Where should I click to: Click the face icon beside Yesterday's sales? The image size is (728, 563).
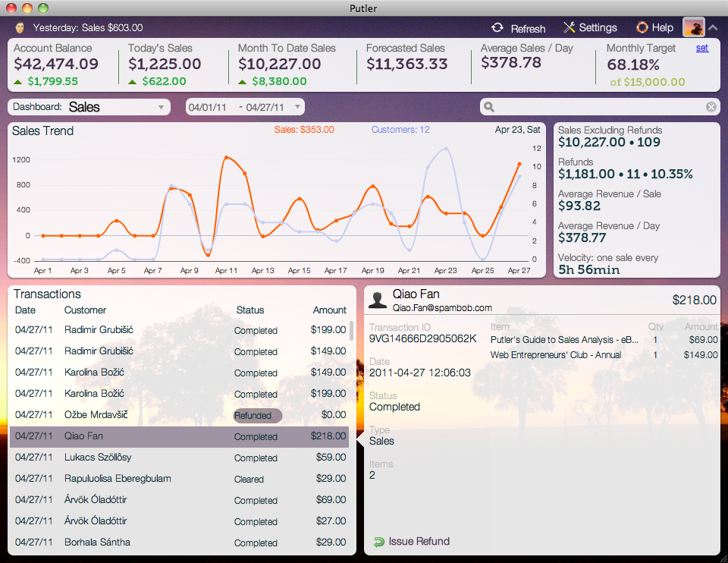tap(20, 28)
